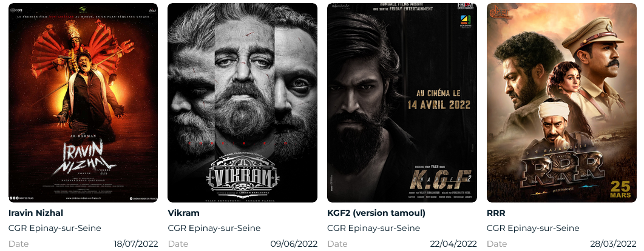Select CGR Epinay-sur-Seine under KGF2

click(374, 229)
